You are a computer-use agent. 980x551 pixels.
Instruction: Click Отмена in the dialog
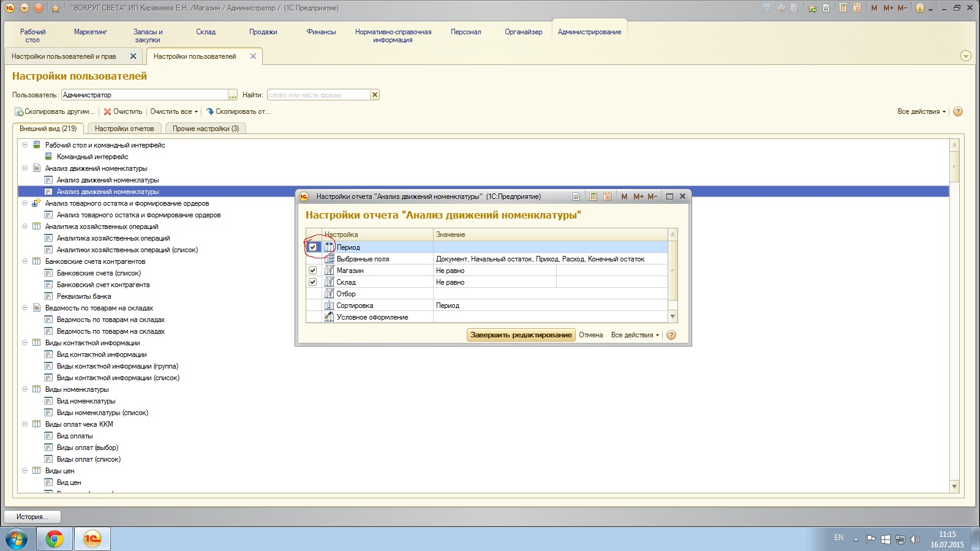click(591, 335)
